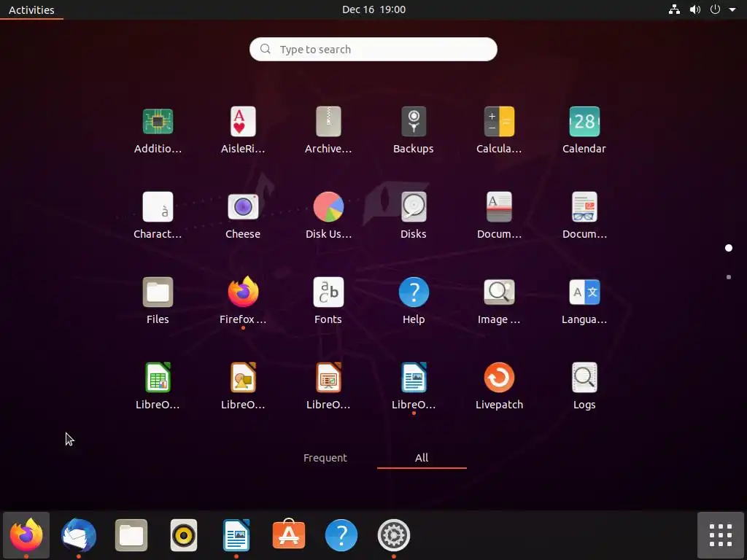Click Firefox in the bottom dock
The image size is (747, 560).
(x=26, y=534)
